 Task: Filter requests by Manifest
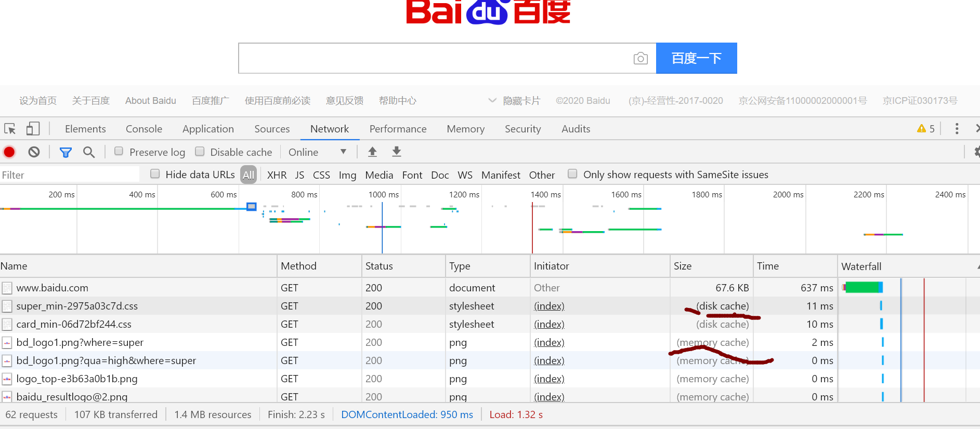(501, 175)
